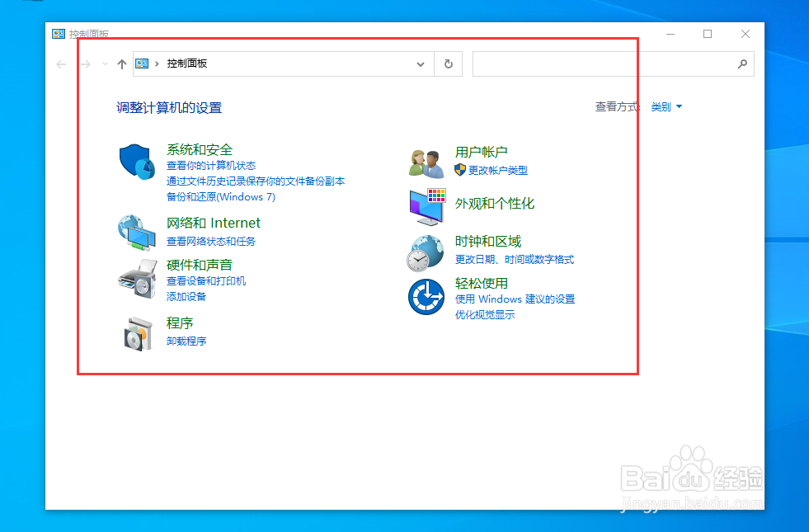Open 程序 category heading
Viewport: 809px width, 532px height.
180,323
